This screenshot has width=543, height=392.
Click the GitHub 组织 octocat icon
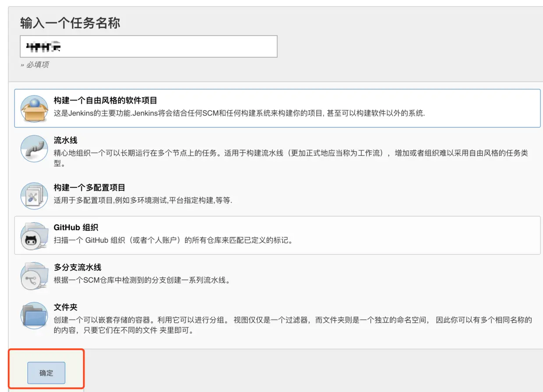click(x=34, y=236)
